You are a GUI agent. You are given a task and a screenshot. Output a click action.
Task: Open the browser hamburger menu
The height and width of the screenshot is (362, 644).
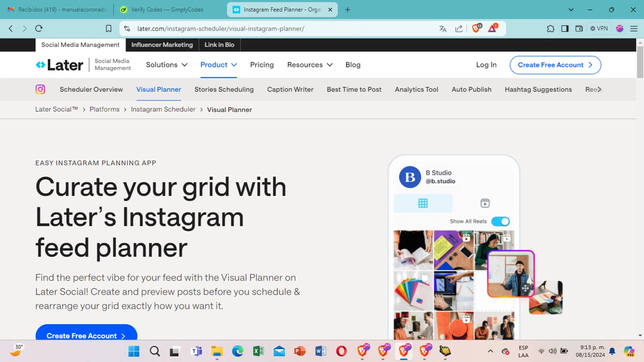[634, 28]
